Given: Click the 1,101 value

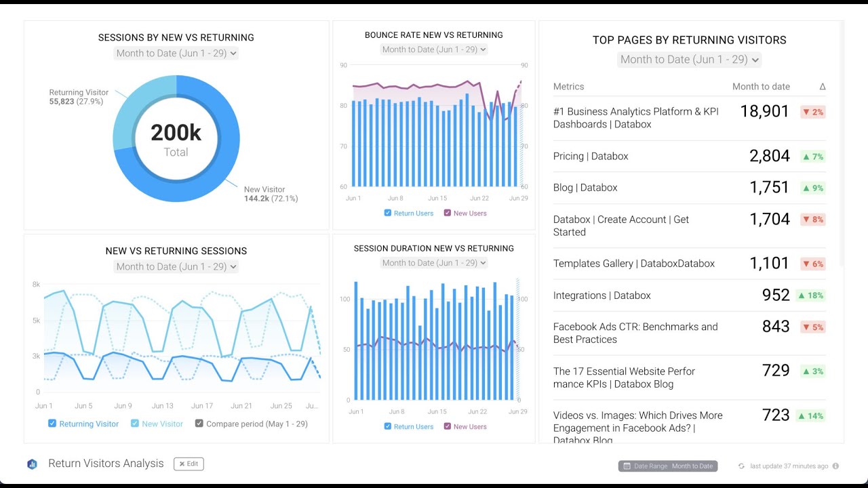Looking at the screenshot, I should pos(770,263).
